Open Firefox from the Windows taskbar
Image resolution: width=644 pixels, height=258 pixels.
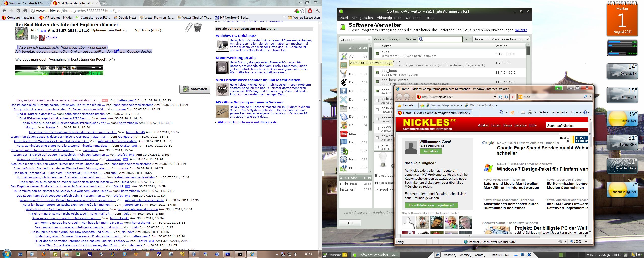point(43,254)
